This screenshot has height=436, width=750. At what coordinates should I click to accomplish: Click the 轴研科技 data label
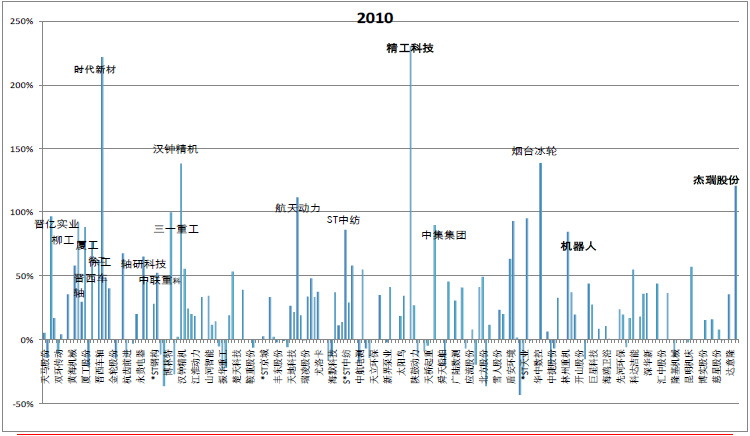143,264
